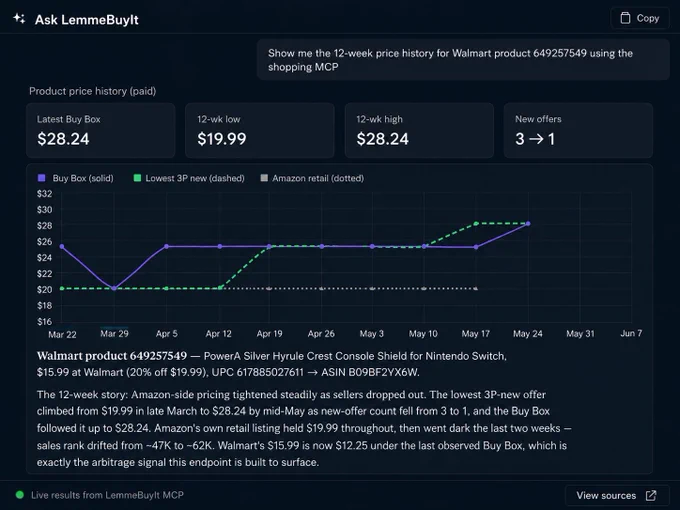
Task: Click 'The 12-week story' summary paragraph
Action: (304, 428)
